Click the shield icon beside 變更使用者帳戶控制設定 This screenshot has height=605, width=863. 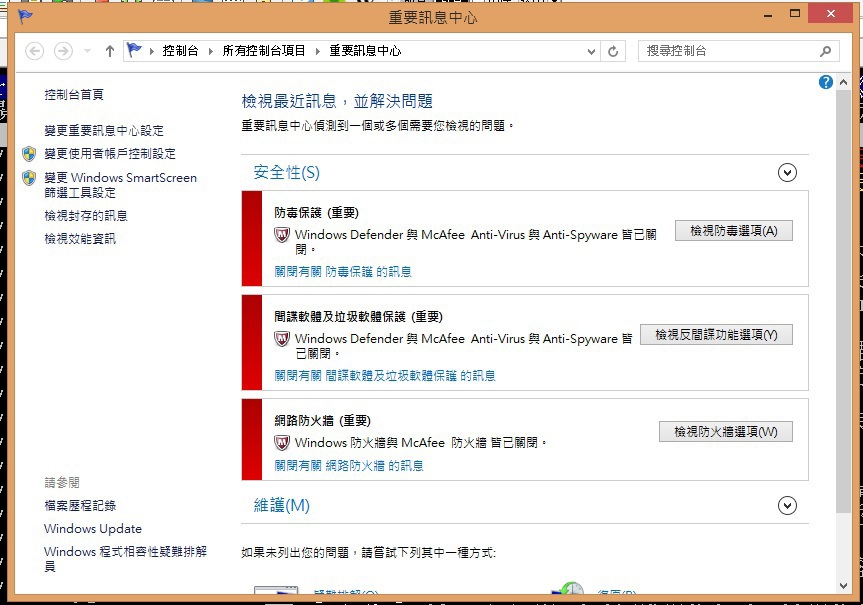pos(29,154)
